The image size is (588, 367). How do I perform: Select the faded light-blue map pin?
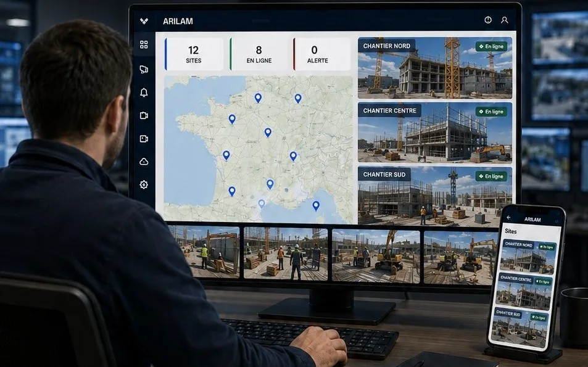point(262,204)
